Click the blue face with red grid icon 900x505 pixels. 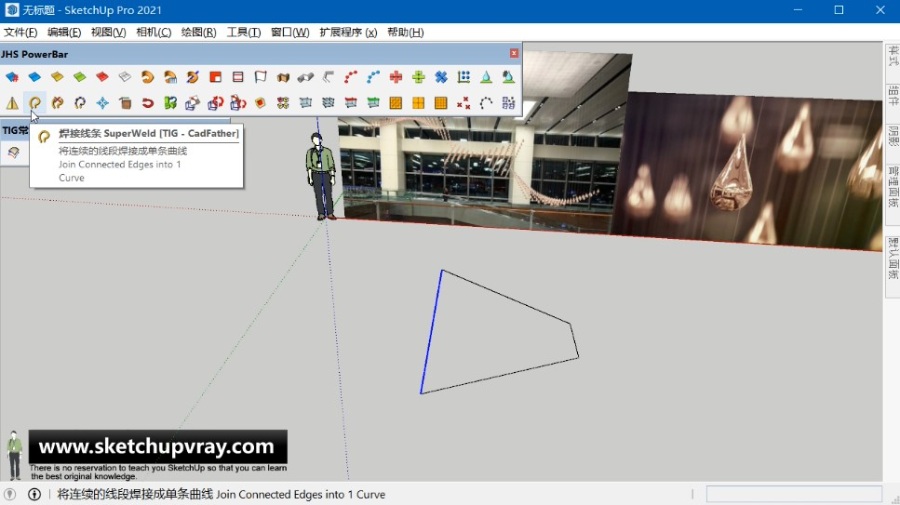click(x=12, y=77)
